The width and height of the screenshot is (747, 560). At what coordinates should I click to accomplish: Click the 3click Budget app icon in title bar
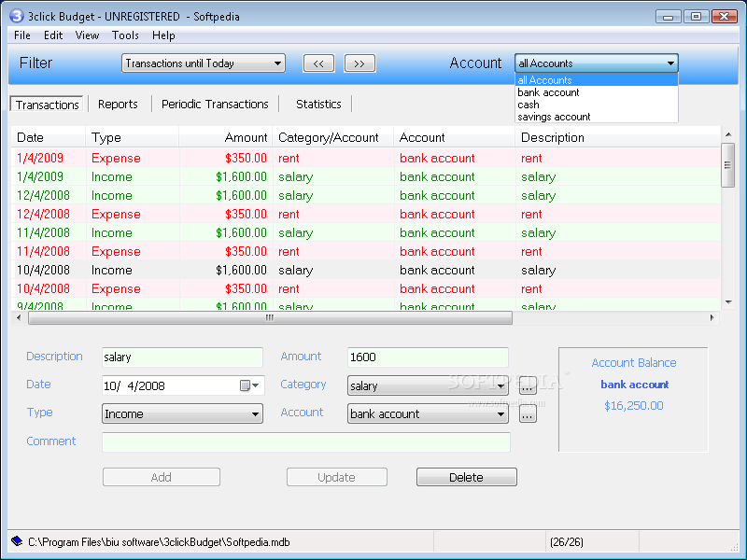(16, 16)
